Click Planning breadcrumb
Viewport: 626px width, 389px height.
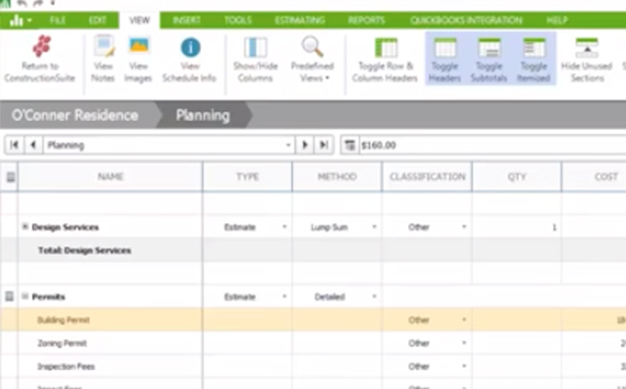pos(203,115)
